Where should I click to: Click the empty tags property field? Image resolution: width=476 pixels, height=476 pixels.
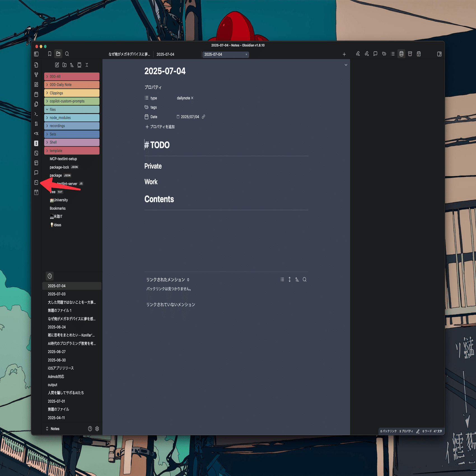point(242,107)
